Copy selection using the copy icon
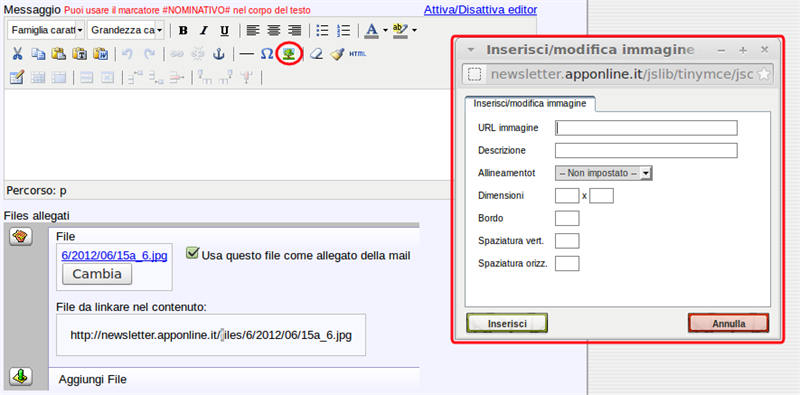Image resolution: width=800 pixels, height=395 pixels. click(x=38, y=54)
